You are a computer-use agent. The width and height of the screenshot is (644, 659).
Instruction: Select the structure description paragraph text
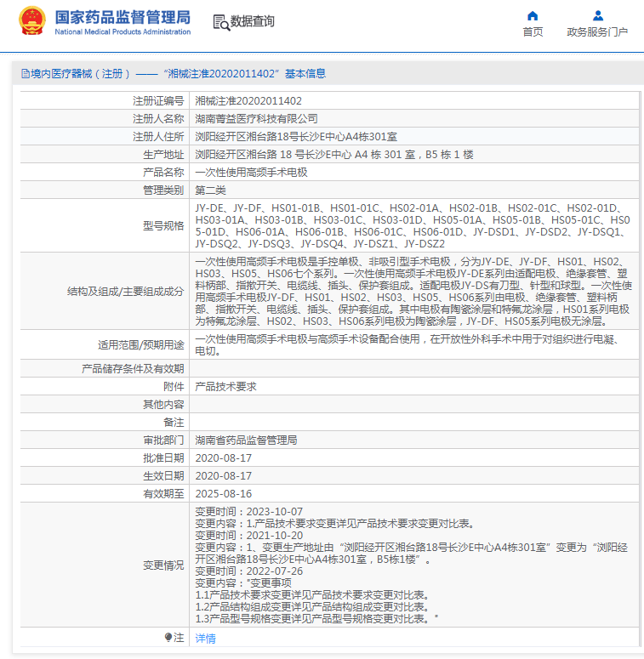tap(413, 292)
